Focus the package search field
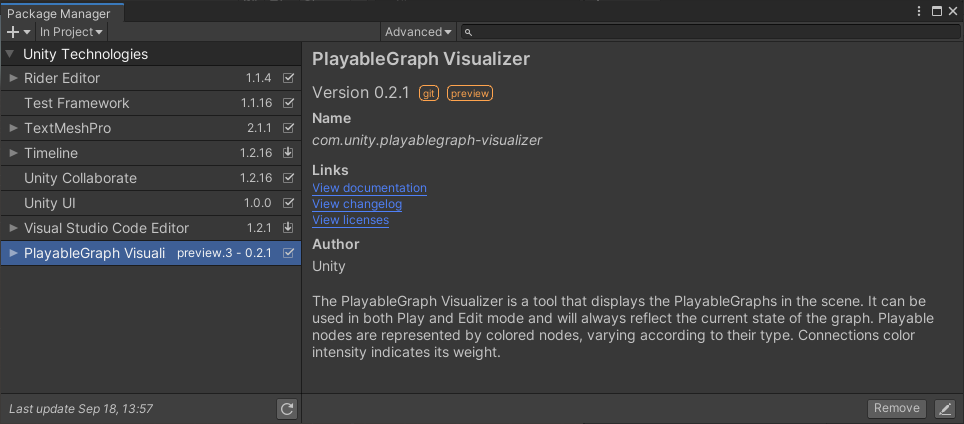This screenshot has height=424, width=964. [709, 32]
